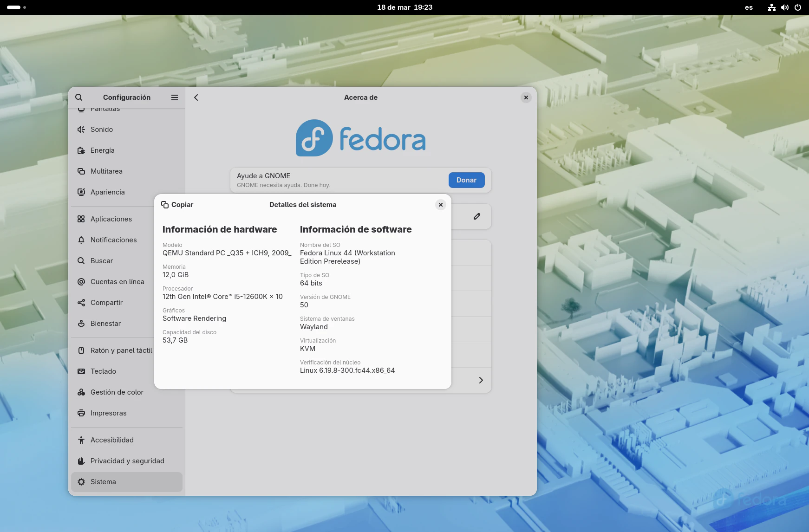Select Accesibilidad in sidebar
Image resolution: width=809 pixels, height=532 pixels.
[112, 440]
